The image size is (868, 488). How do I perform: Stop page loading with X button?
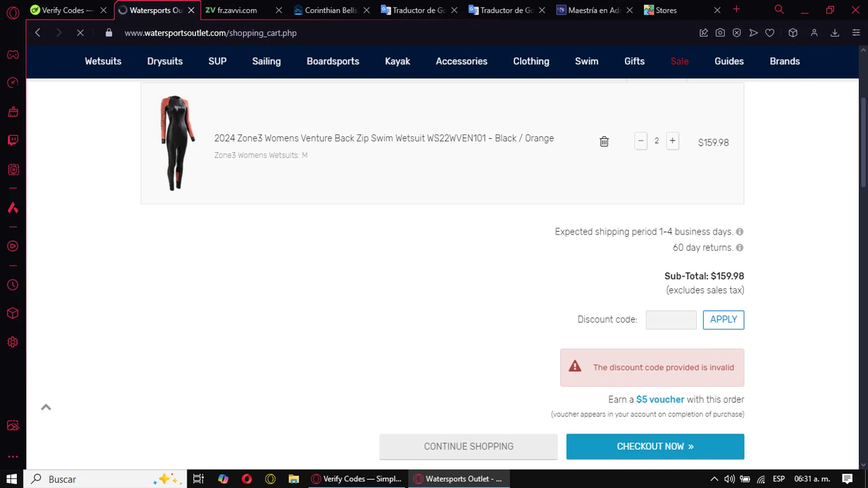(x=80, y=33)
